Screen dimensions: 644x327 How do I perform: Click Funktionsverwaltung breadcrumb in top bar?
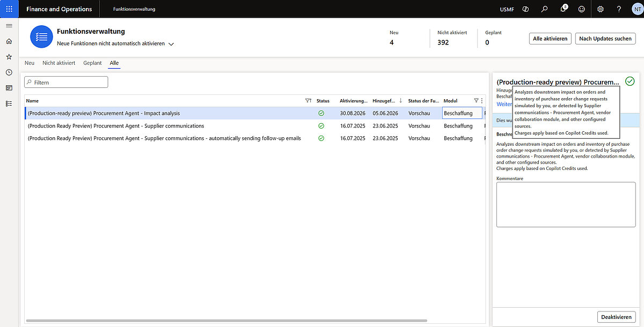(134, 9)
